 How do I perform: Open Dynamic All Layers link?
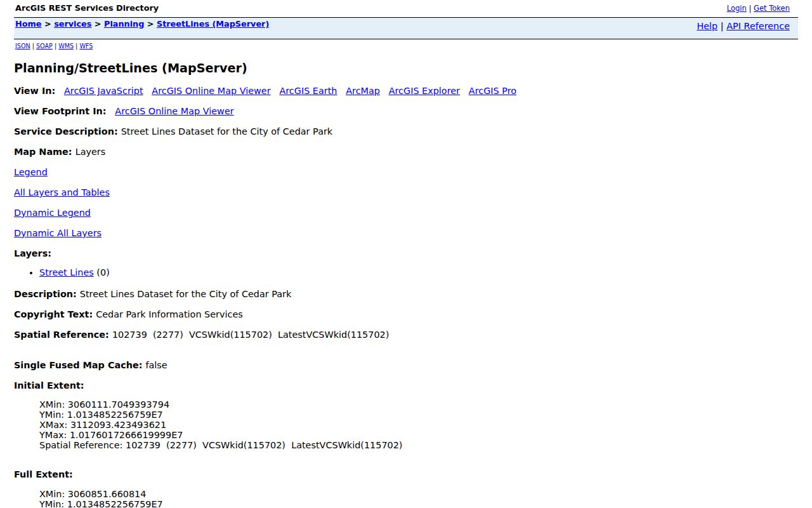pos(58,233)
